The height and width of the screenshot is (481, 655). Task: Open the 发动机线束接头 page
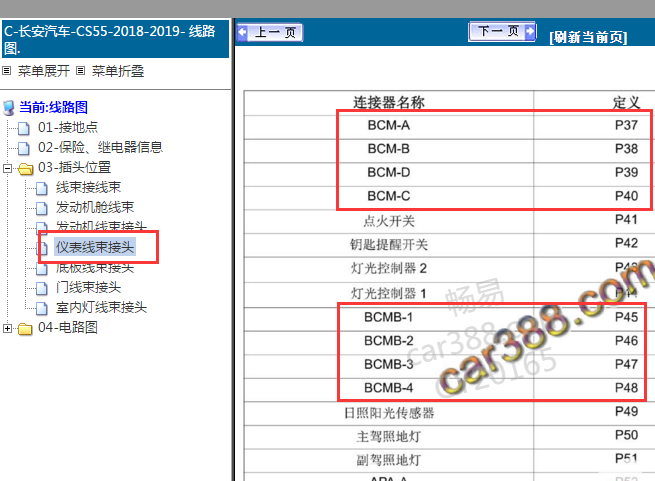pyautogui.click(x=102, y=226)
